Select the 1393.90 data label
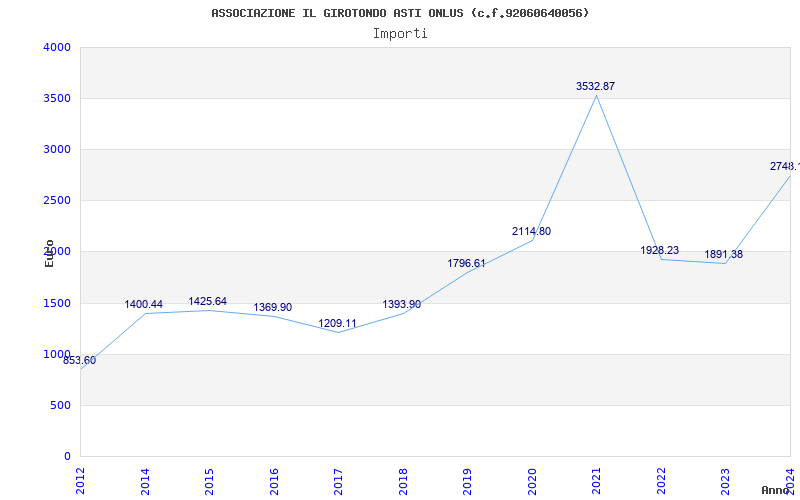Screen dimensions: 800x500 pos(402,305)
